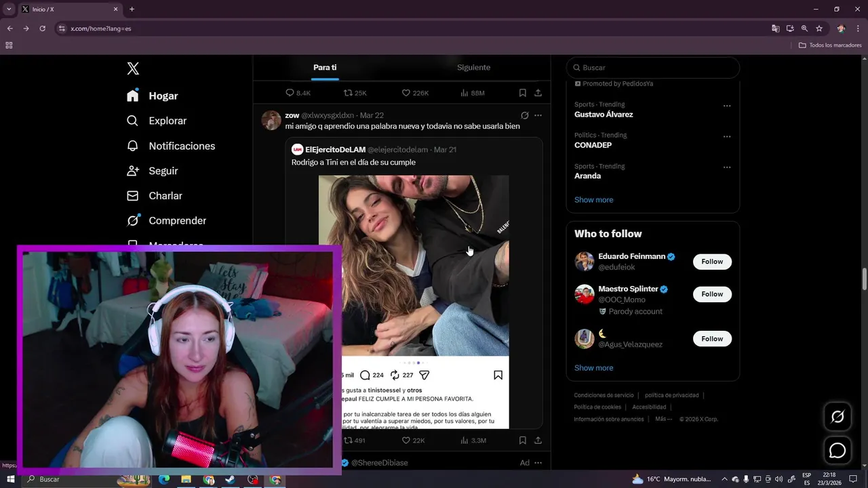Click the X address bar URL
Image resolution: width=868 pixels, height=488 pixels.
101,28
